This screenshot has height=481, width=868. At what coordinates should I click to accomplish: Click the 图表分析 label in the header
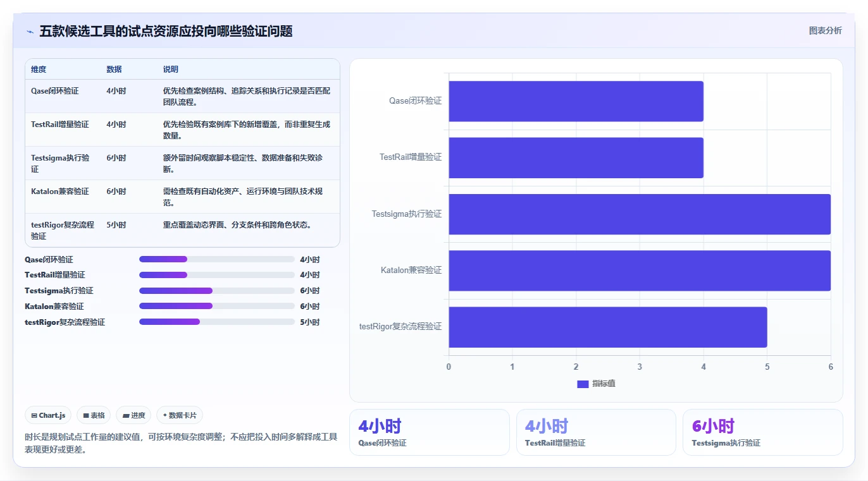[825, 30]
